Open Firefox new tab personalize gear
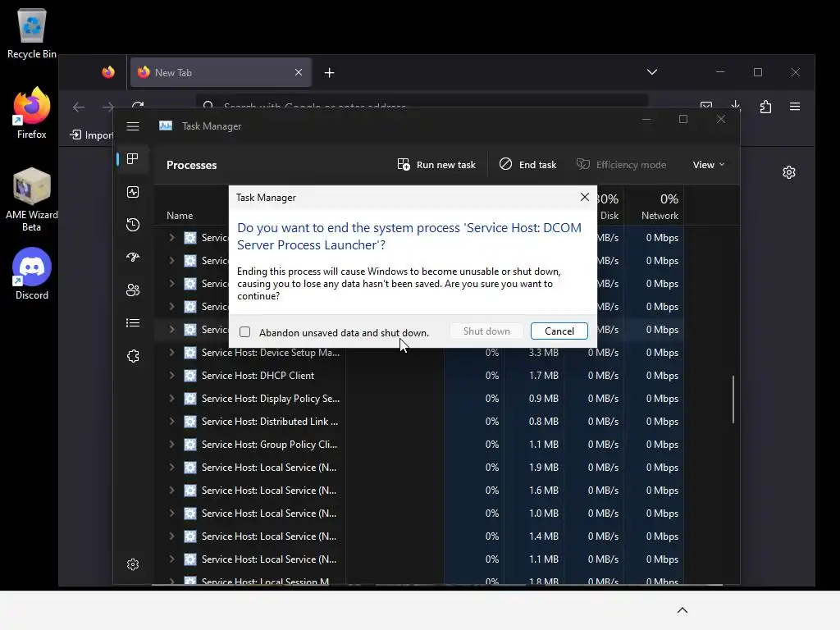This screenshot has height=630, width=840. [x=788, y=172]
